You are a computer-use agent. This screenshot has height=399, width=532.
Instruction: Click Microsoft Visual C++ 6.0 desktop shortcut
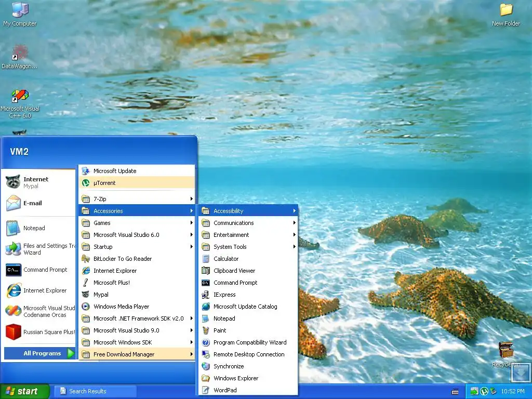20,103
